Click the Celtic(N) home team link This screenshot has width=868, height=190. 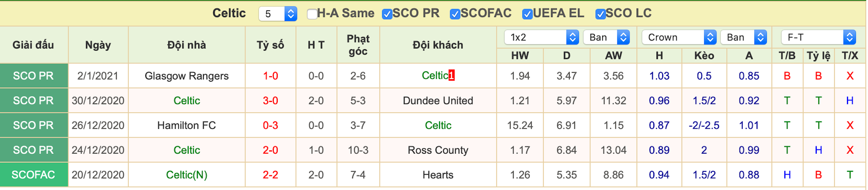click(187, 175)
